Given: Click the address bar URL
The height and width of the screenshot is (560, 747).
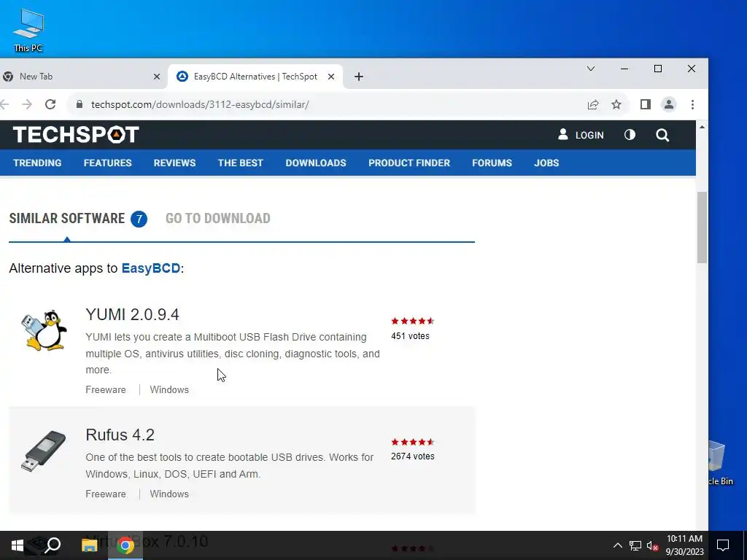Looking at the screenshot, I should tap(200, 104).
